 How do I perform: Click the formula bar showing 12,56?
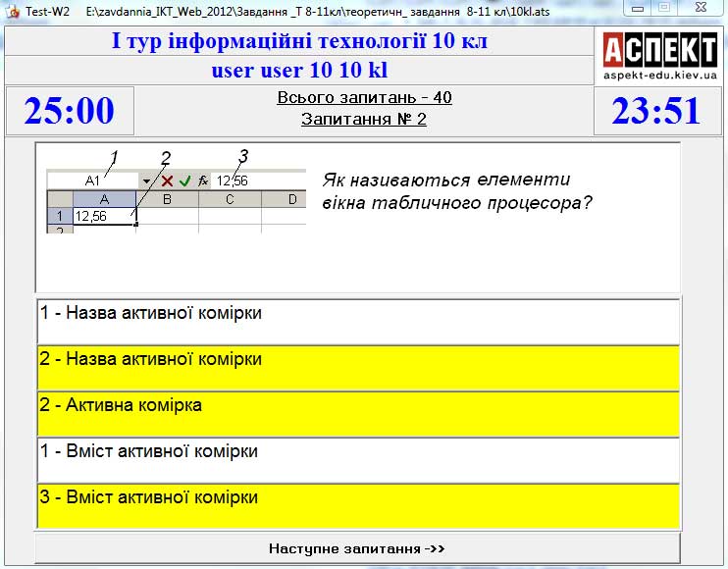tap(257, 181)
